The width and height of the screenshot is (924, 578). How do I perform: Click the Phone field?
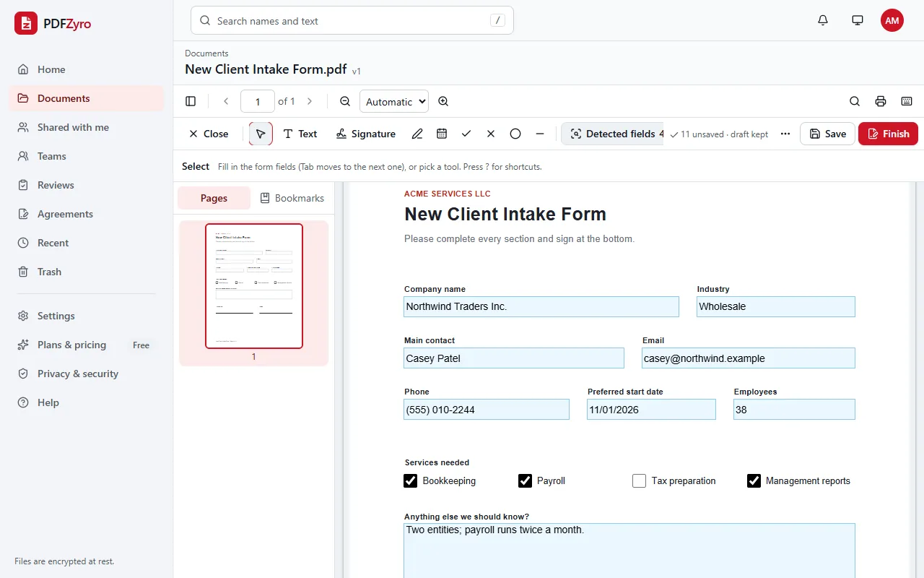point(487,410)
